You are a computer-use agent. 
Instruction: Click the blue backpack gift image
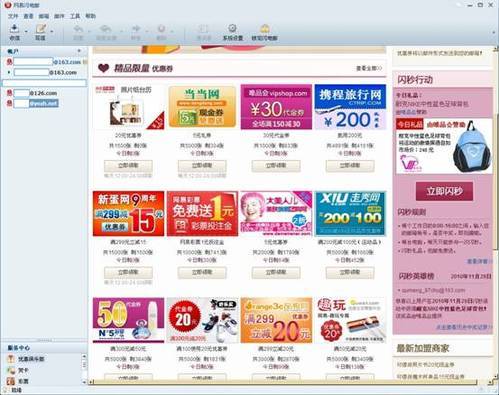(471, 147)
